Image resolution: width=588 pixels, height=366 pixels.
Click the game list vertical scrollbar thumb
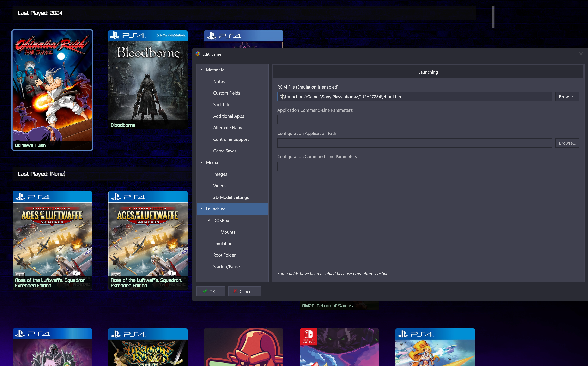[493, 17]
